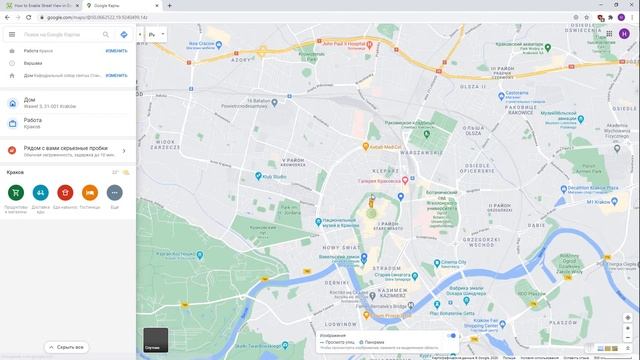Reload the page

(x=29, y=18)
